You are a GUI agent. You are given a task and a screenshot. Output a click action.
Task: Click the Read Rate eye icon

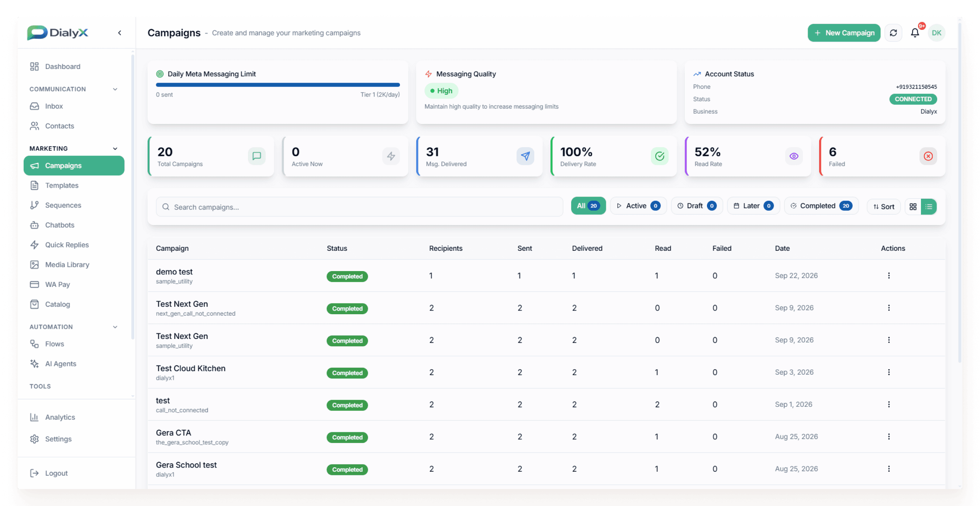(x=794, y=156)
